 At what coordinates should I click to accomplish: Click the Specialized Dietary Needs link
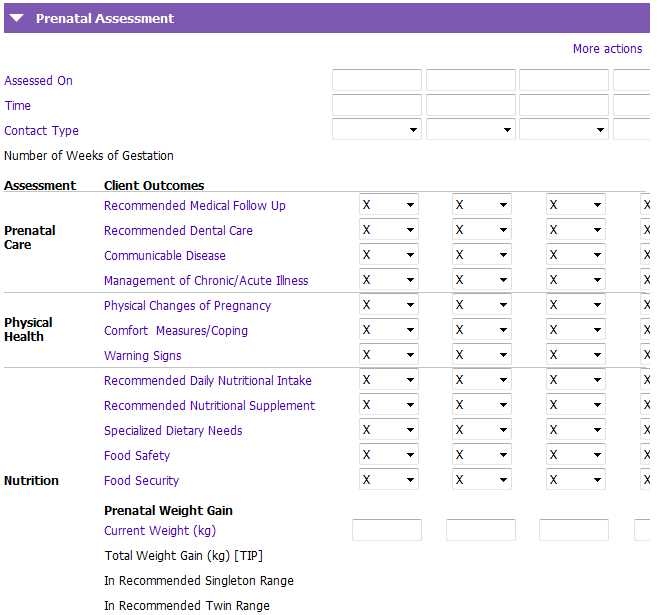(173, 431)
